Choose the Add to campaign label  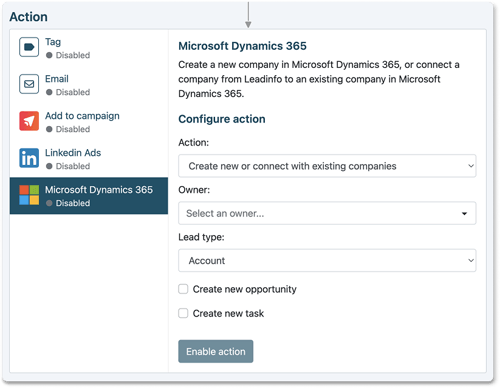tap(82, 116)
